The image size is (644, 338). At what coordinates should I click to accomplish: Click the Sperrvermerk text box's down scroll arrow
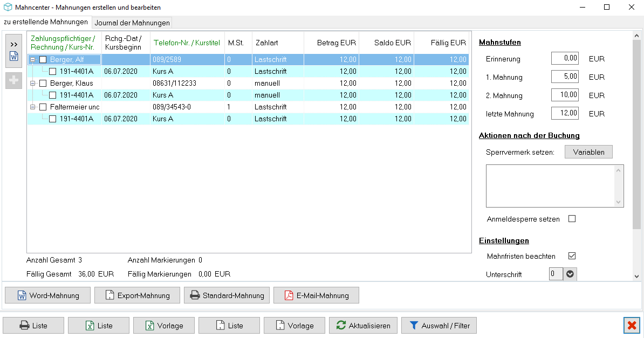click(618, 202)
